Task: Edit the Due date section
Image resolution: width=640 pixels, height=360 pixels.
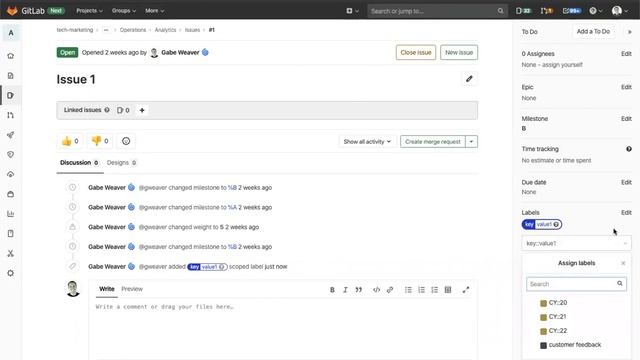Action: (626, 182)
